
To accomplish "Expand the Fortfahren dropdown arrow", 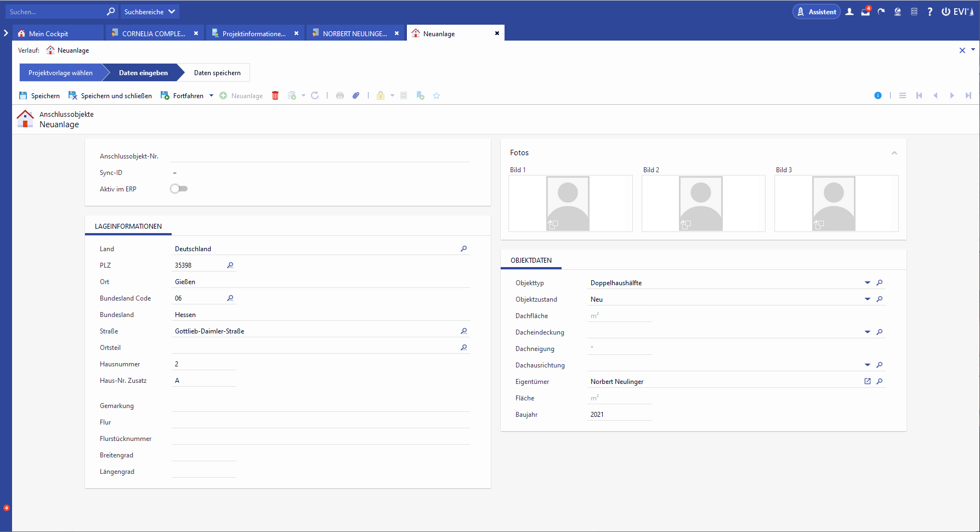I will tap(212, 95).
